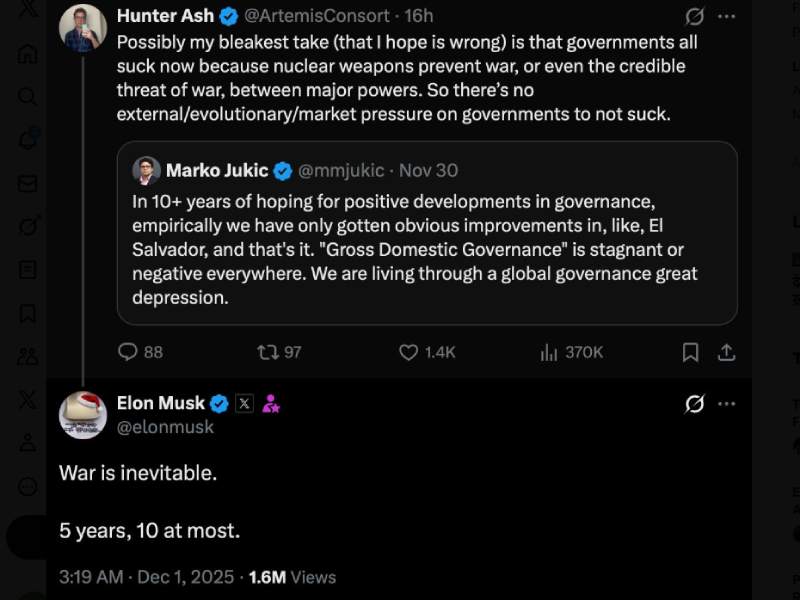This screenshot has width=800, height=600.
Task: Open Bookmarks from the left sidebar
Action: pos(28,313)
